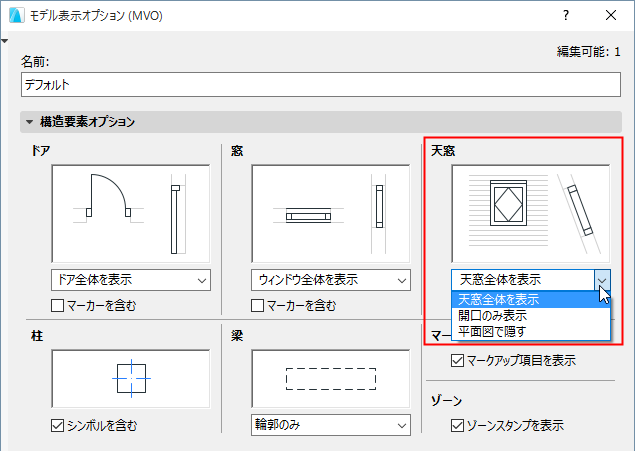The height and width of the screenshot is (451, 635).
Task: Click the 名前 input field containing デフォルト
Action: [x=321, y=85]
